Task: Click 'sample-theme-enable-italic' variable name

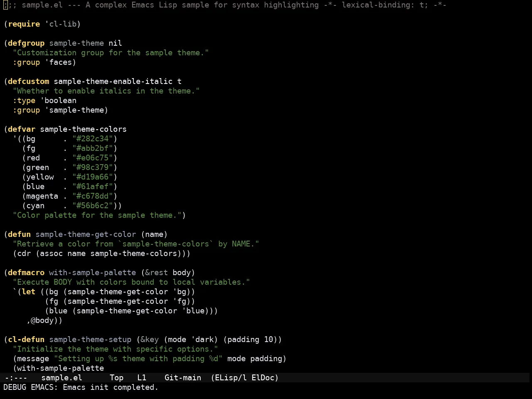Action: tap(113, 81)
